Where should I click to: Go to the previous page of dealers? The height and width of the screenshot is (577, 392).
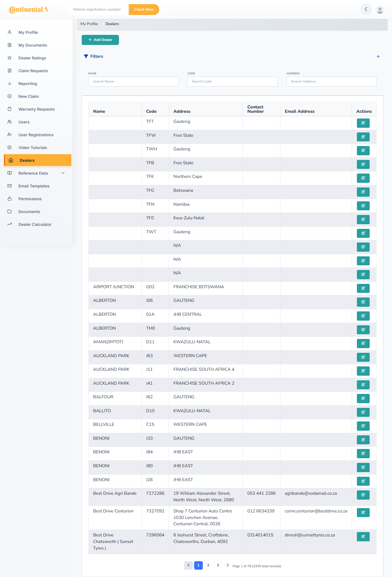[x=188, y=565]
